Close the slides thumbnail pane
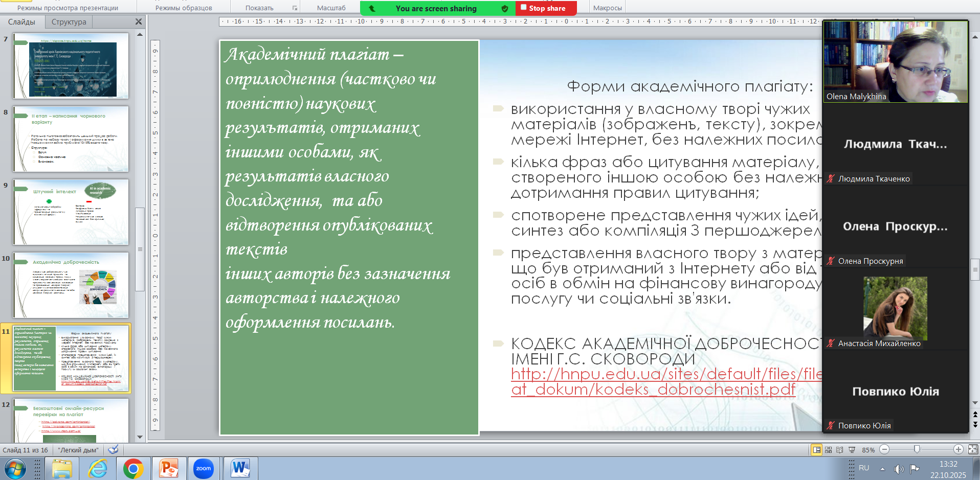The image size is (980, 480). click(139, 21)
